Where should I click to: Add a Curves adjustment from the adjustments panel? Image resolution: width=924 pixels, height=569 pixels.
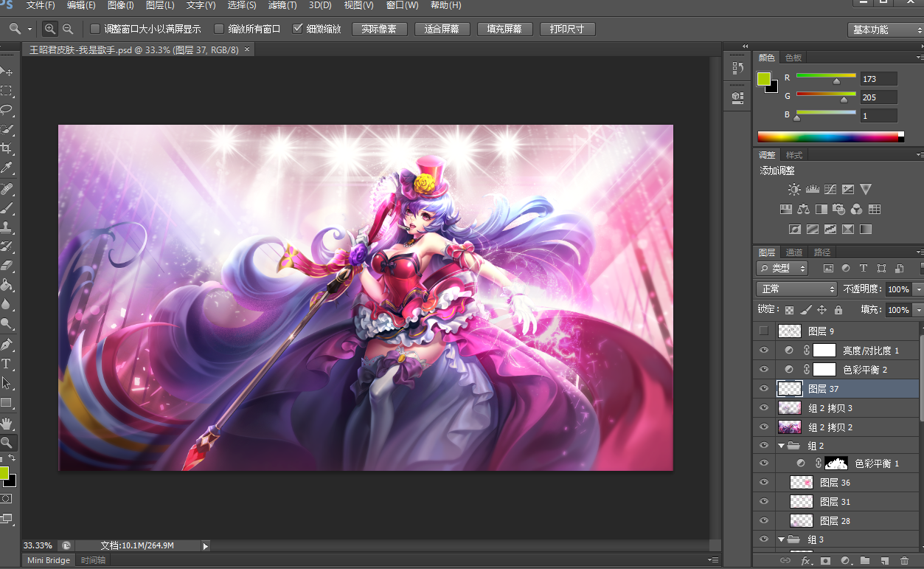point(830,190)
